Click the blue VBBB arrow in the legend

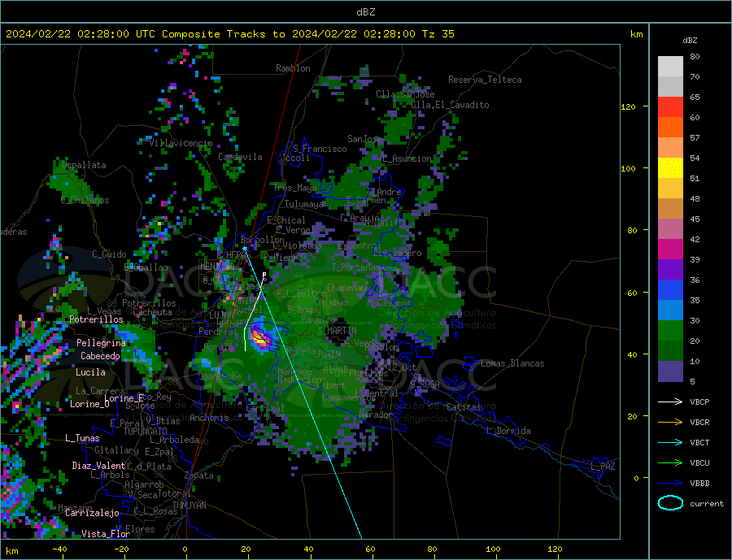pyautogui.click(x=670, y=484)
